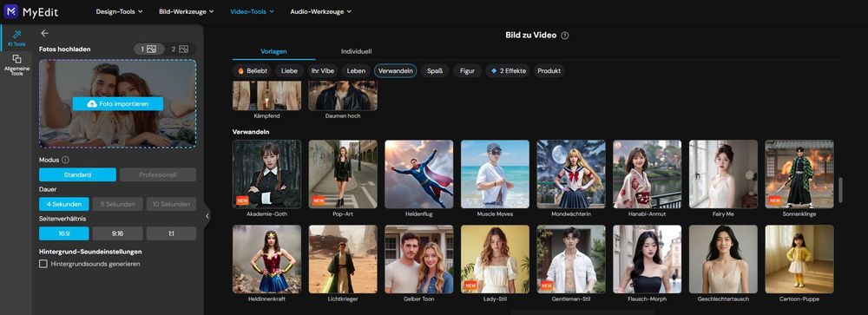
Task: Filter templates by Ihr Vibe
Action: tap(323, 71)
